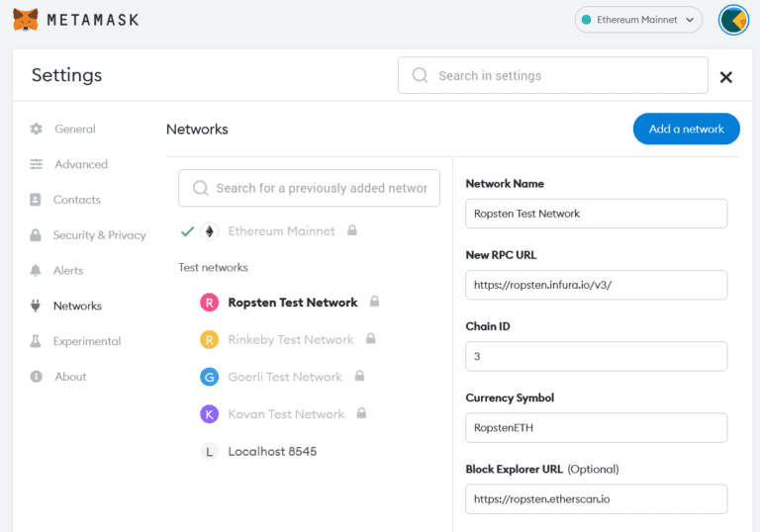Click the Test networks heading
Viewport: 760px width, 532px height.
pyautogui.click(x=213, y=267)
